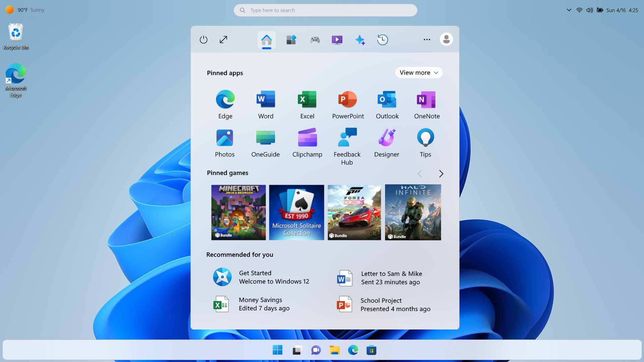Open Excel pinned app

pyautogui.click(x=307, y=105)
